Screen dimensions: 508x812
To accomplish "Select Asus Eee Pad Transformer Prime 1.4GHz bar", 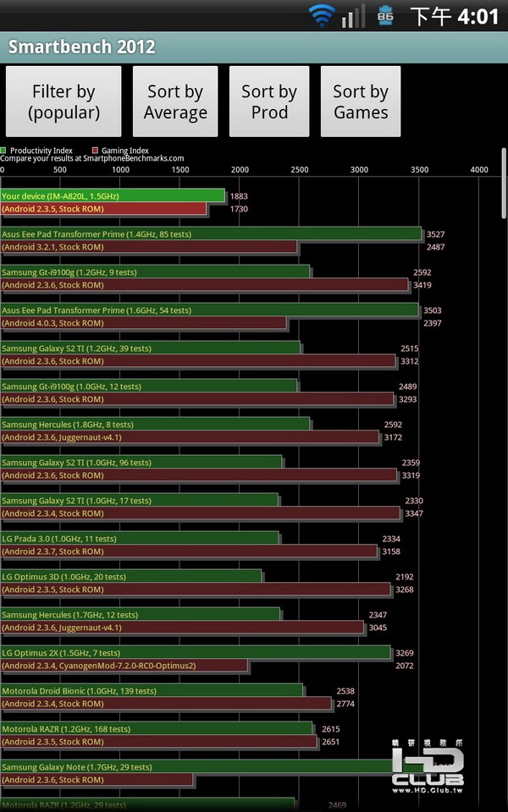I will (211, 234).
